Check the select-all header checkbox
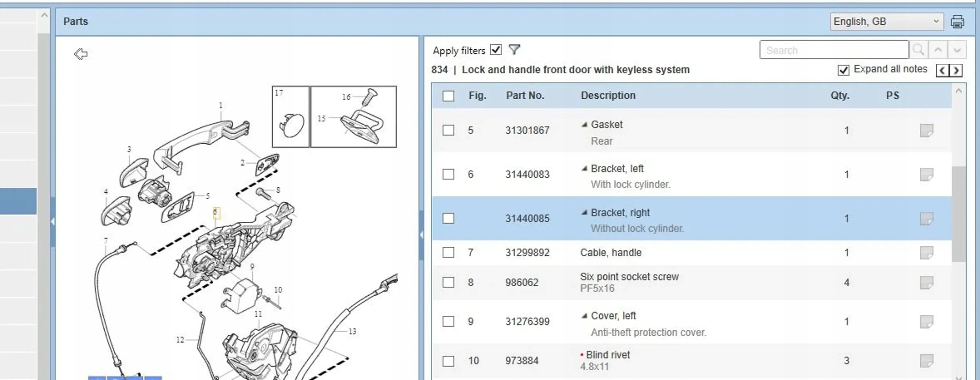The image size is (980, 380). click(x=448, y=96)
